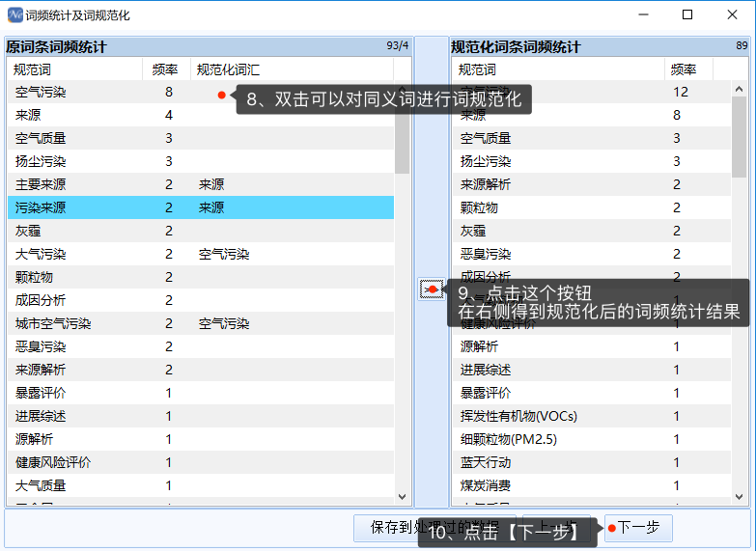
Task: Select 健康风险评价 row in left list
Action: pos(201,462)
